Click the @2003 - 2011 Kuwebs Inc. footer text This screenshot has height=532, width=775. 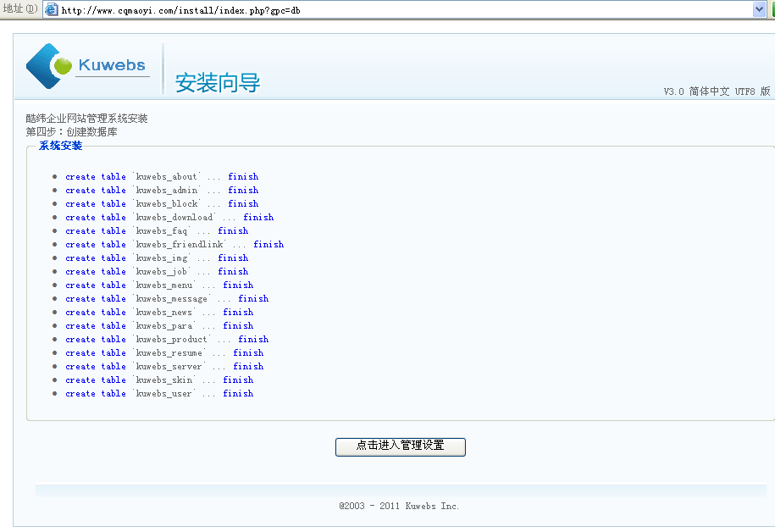(x=399, y=506)
